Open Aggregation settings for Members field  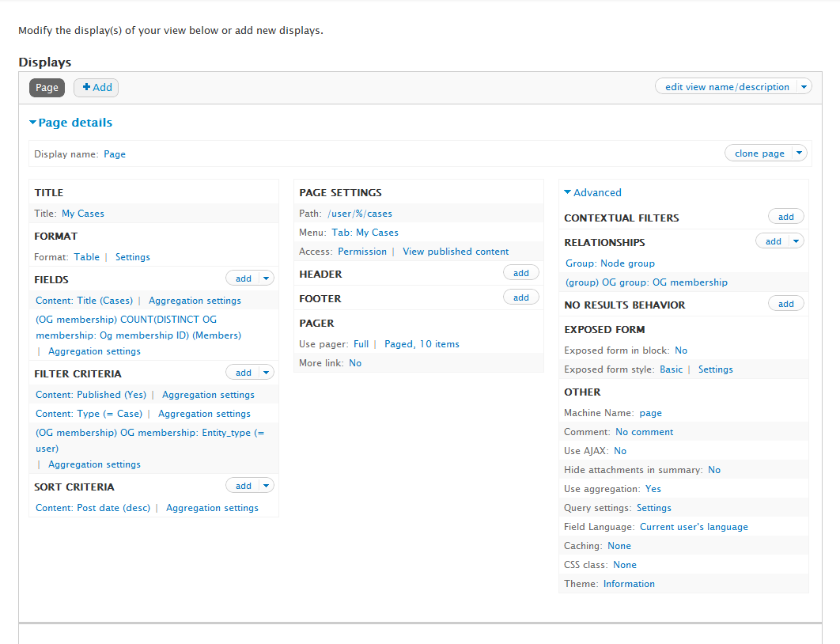(x=94, y=351)
